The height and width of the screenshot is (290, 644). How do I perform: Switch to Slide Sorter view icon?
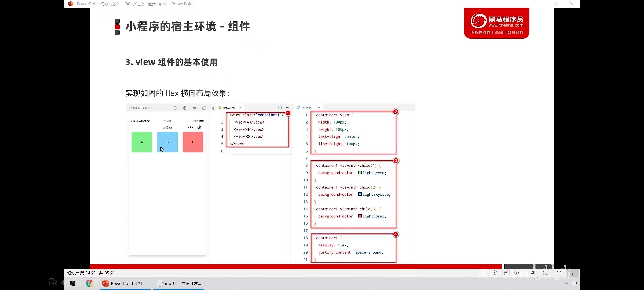point(546,273)
